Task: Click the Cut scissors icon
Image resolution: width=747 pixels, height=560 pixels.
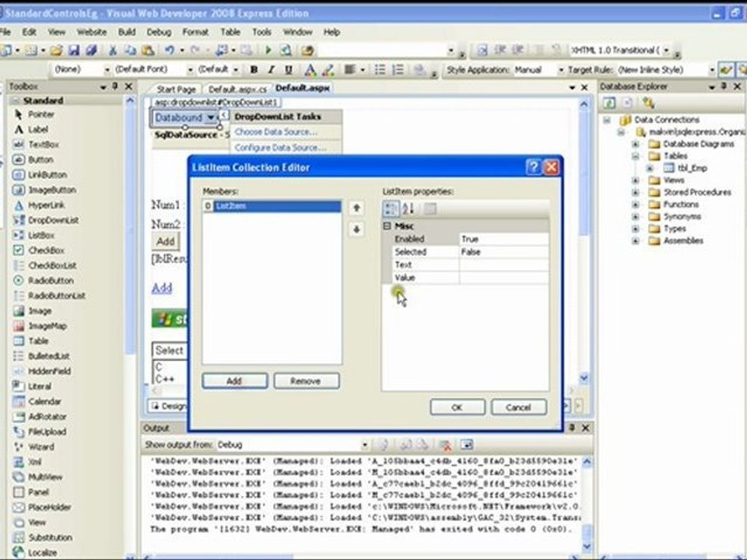Action: coord(113,50)
